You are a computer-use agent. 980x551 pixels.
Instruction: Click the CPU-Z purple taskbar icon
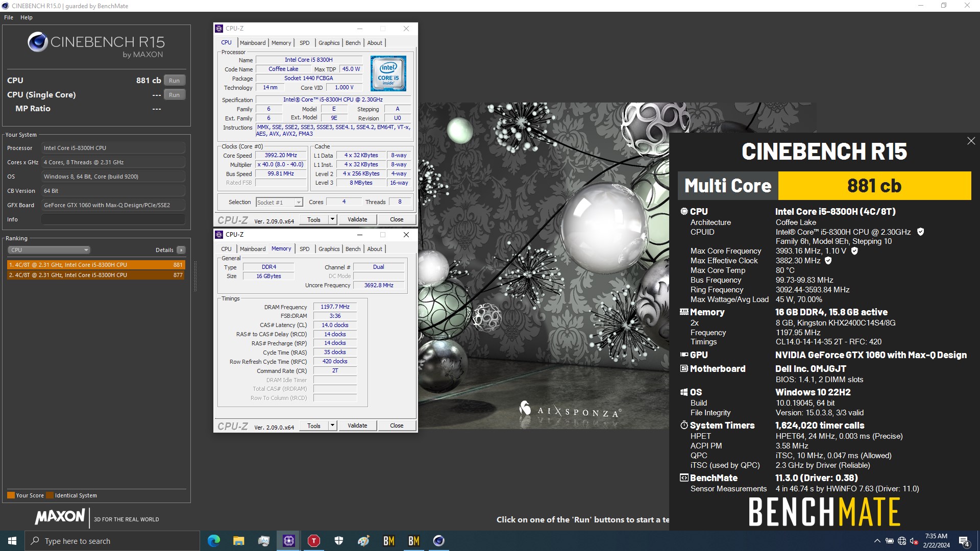click(289, 541)
